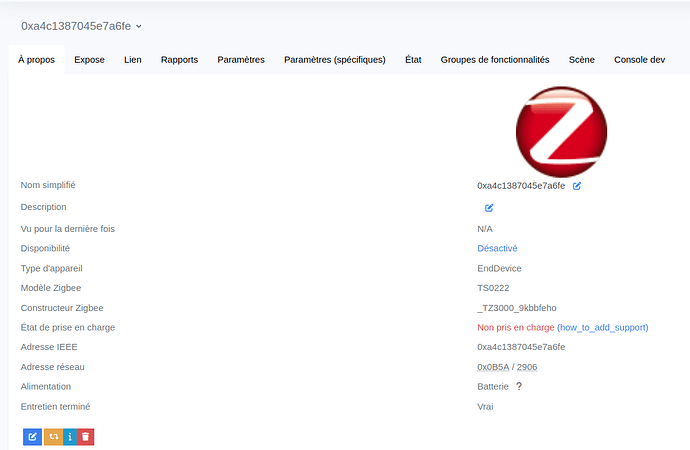Screen dimensions: 690x450
Task: Click the EndDevice type value
Action: click(x=499, y=268)
